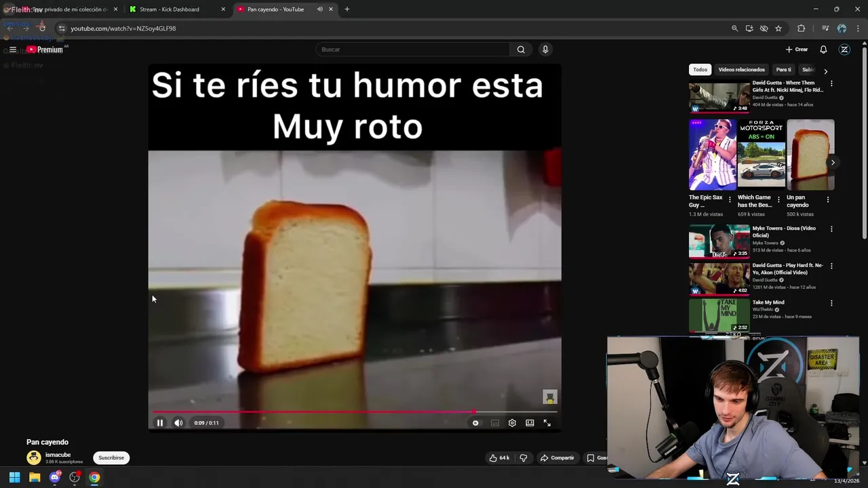The height and width of the screenshot is (488, 868).
Task: Like the video with 64 k
Action: [499, 458]
